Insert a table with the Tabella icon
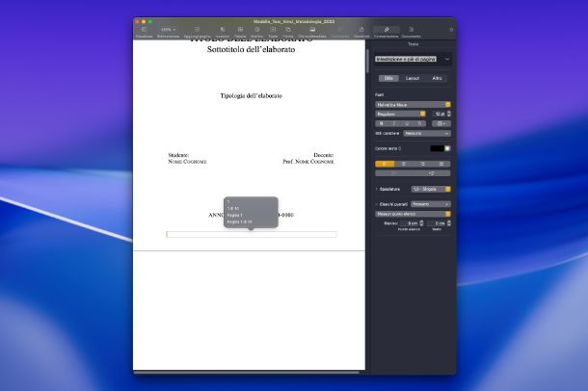The image size is (588, 391). pos(240,32)
